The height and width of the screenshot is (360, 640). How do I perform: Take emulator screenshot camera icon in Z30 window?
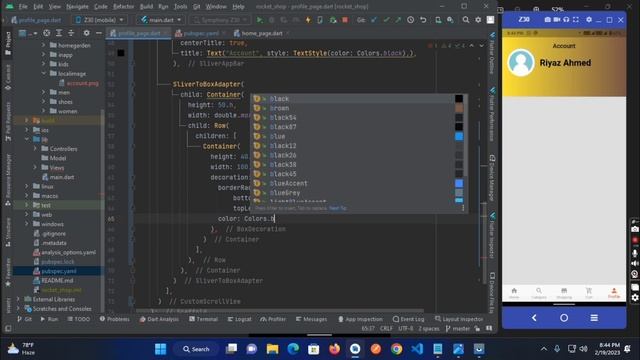[x=547, y=20]
